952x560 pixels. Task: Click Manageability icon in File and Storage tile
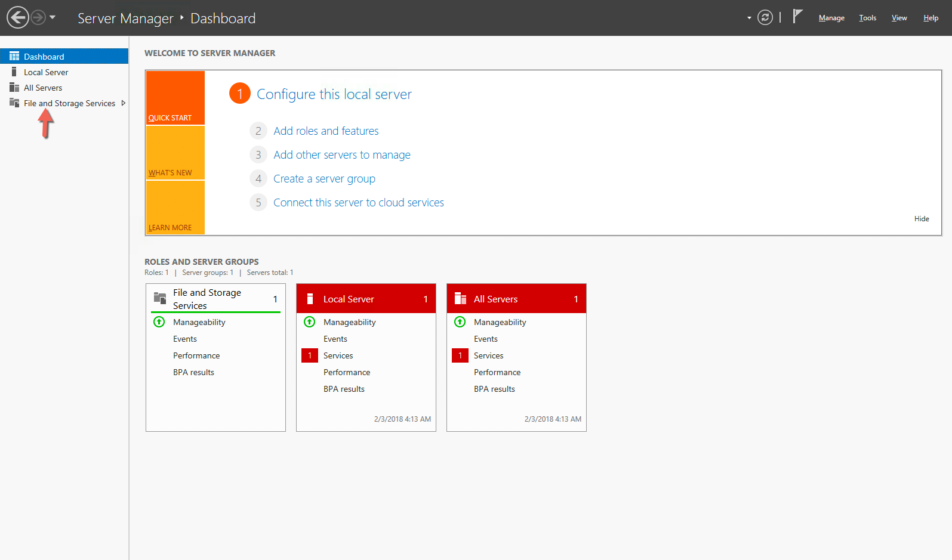(x=159, y=322)
